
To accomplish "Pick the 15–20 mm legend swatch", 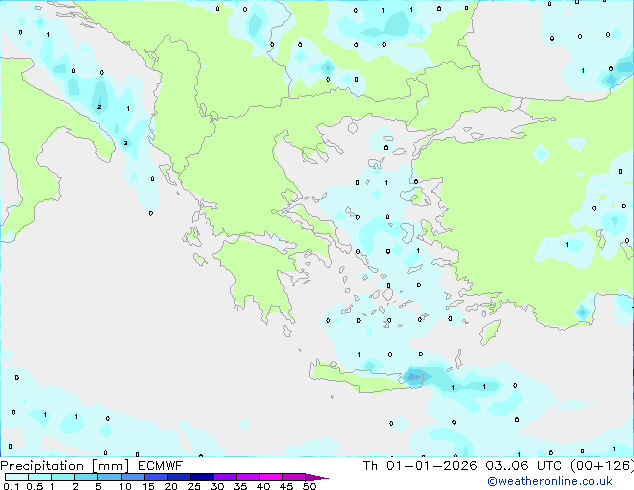I will (156, 477).
